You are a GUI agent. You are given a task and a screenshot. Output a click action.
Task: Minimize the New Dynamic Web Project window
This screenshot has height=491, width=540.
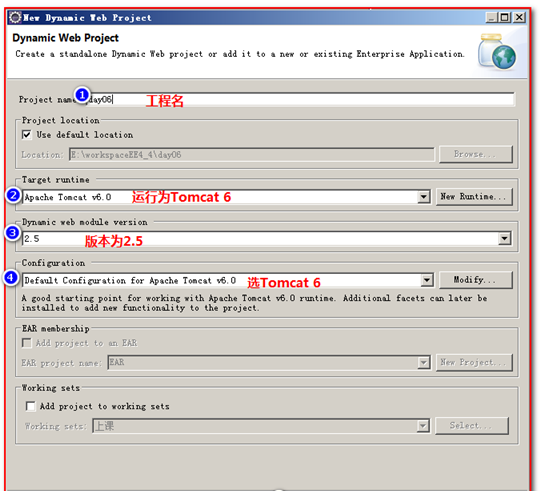click(x=491, y=17)
